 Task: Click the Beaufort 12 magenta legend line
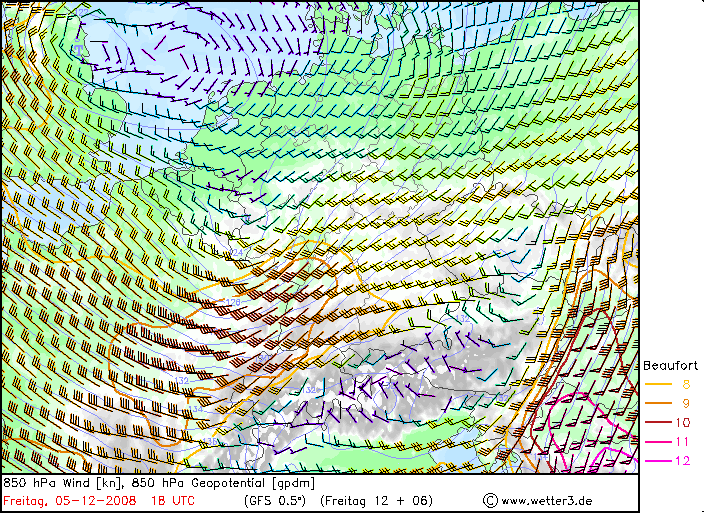(x=658, y=461)
